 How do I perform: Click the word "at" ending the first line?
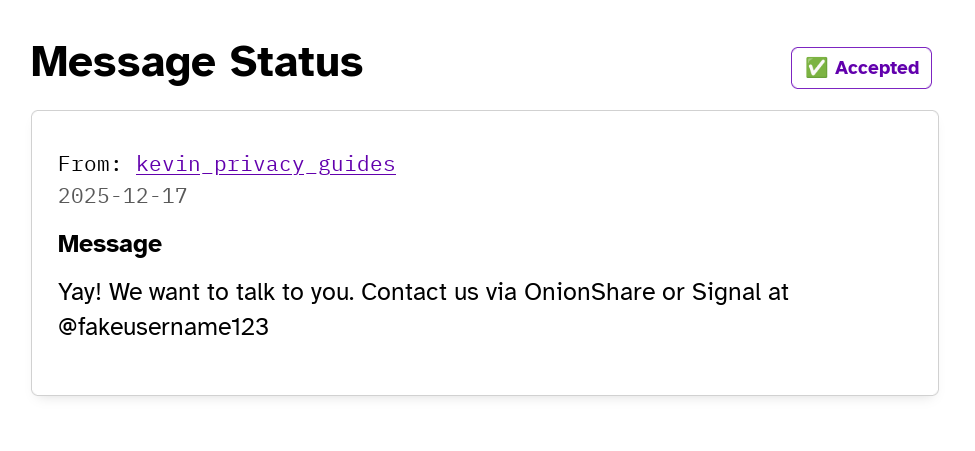(778, 292)
